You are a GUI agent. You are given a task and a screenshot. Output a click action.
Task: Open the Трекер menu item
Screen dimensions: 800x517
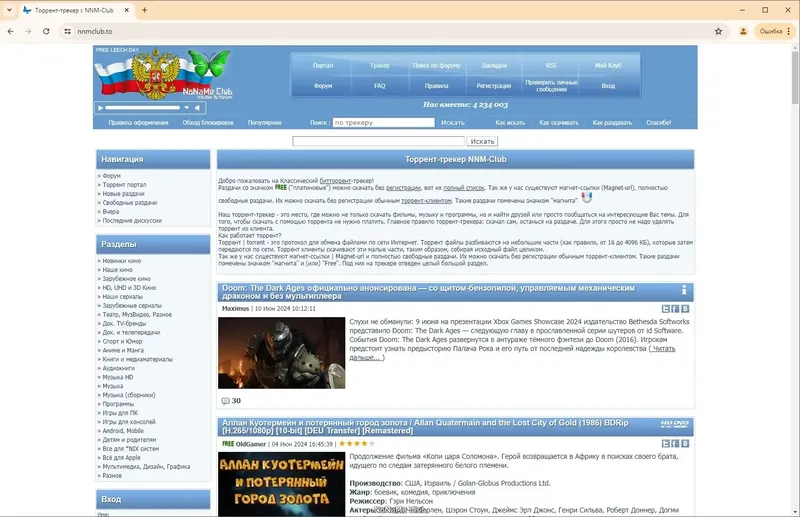pos(380,65)
